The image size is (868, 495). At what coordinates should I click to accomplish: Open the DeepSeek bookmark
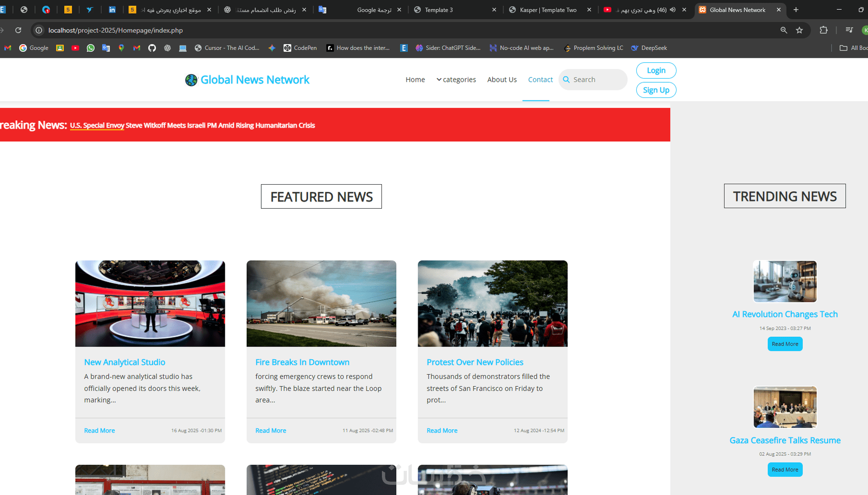(x=649, y=48)
